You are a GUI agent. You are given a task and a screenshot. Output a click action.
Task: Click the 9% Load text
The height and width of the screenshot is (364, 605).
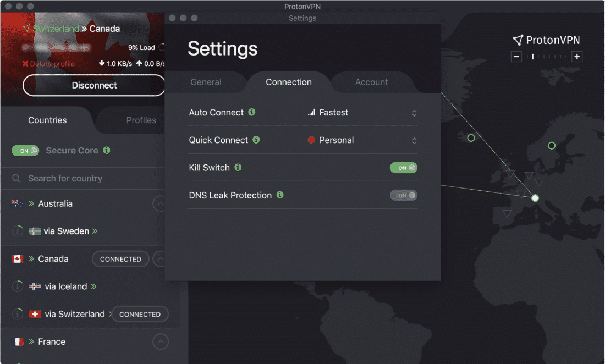tap(141, 47)
